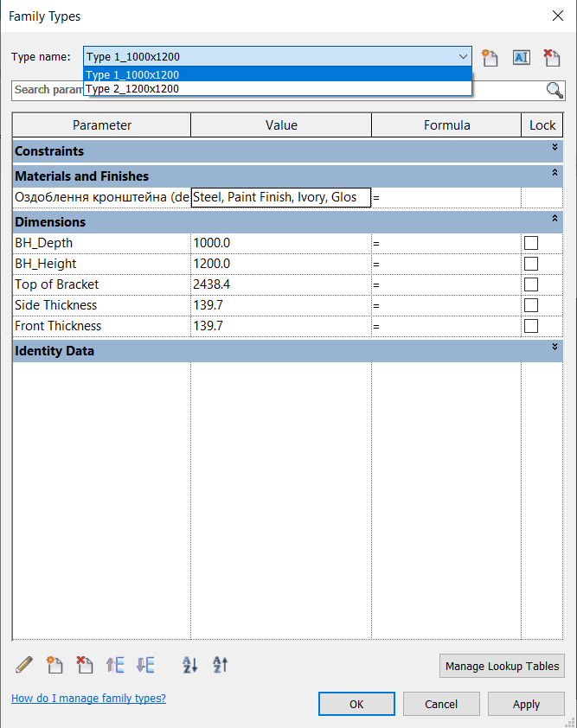Click the Delete Type icon at top right
The height and width of the screenshot is (728, 577).
click(x=551, y=58)
